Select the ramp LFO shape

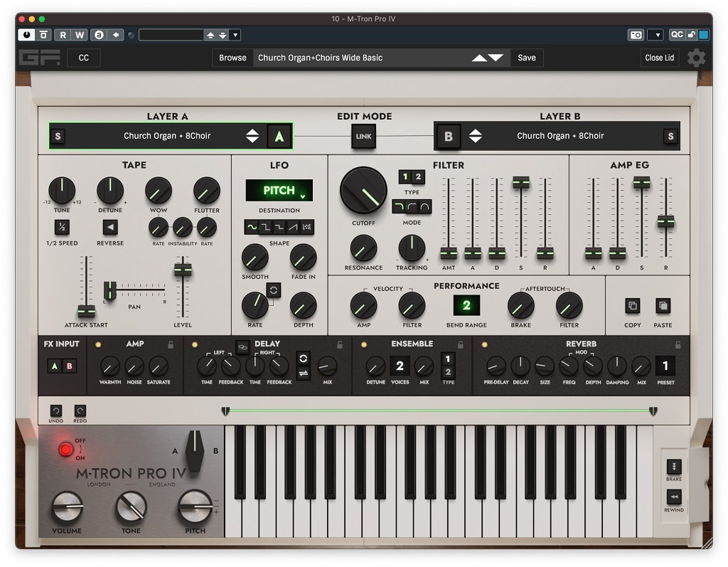pyautogui.click(x=293, y=227)
